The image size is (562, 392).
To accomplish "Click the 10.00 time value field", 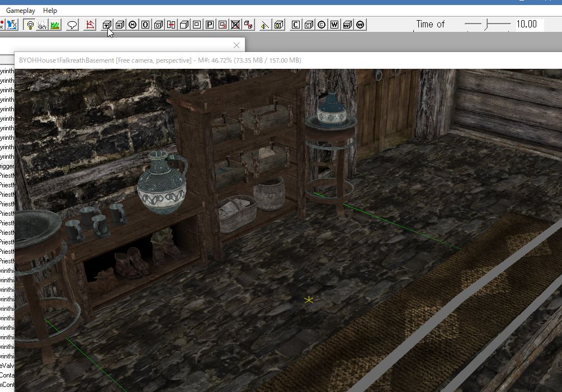I will [528, 25].
